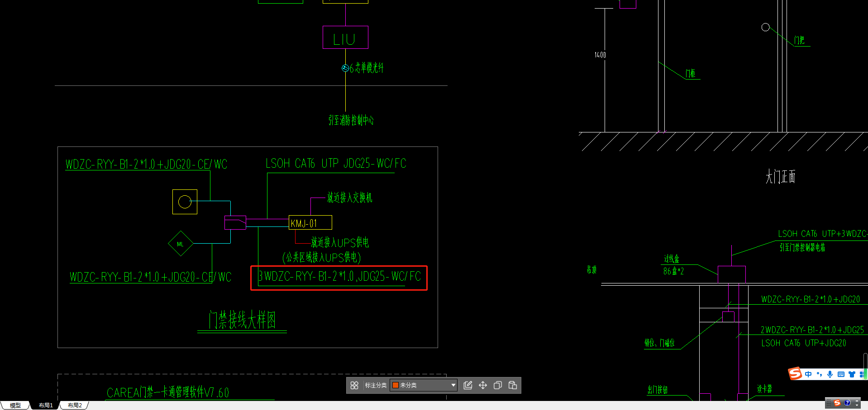Screen dimensions: 868x410
Task: Select the right-side WDZC-RYY-B1-2*1.0+JDG20 label
Action: [x=811, y=299]
